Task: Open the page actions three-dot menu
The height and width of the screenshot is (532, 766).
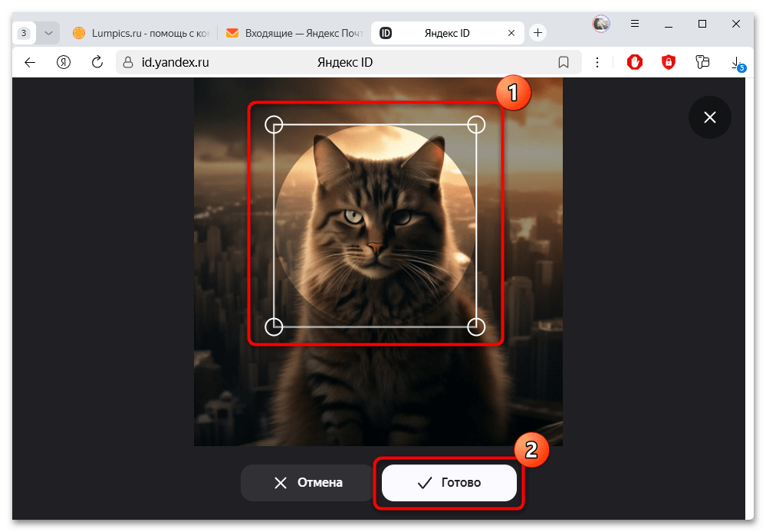Action: coord(598,62)
